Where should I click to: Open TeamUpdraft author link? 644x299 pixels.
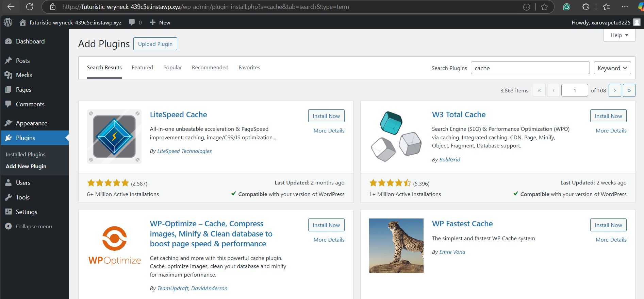click(172, 288)
